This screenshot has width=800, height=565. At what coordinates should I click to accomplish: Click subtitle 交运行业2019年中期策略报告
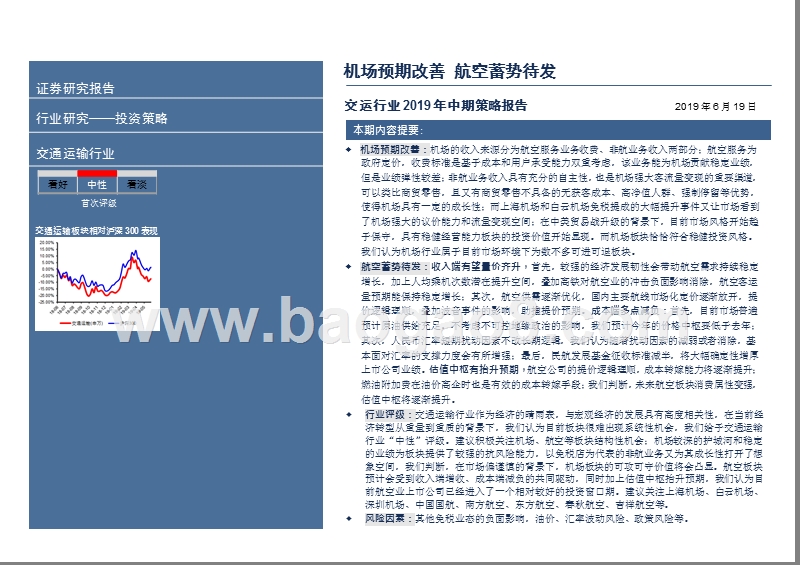click(436, 106)
